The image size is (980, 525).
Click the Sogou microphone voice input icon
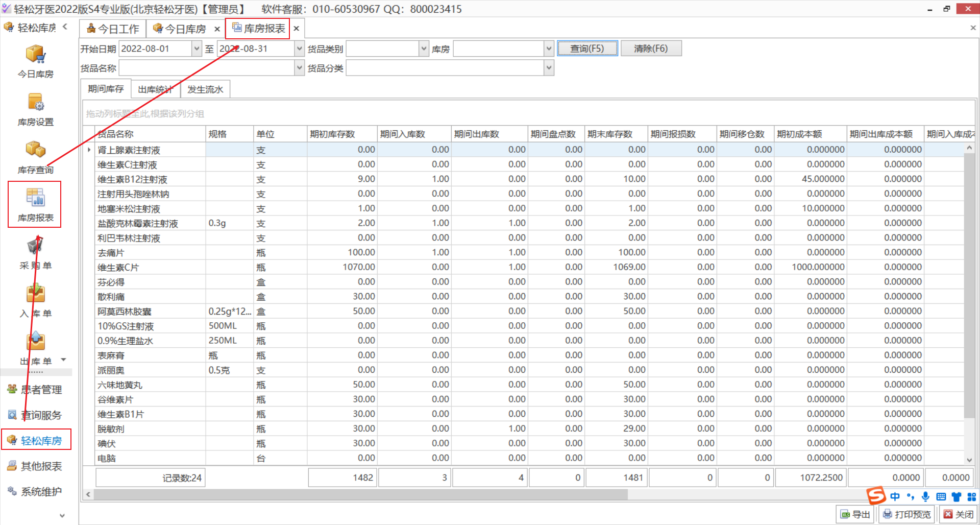coord(925,496)
